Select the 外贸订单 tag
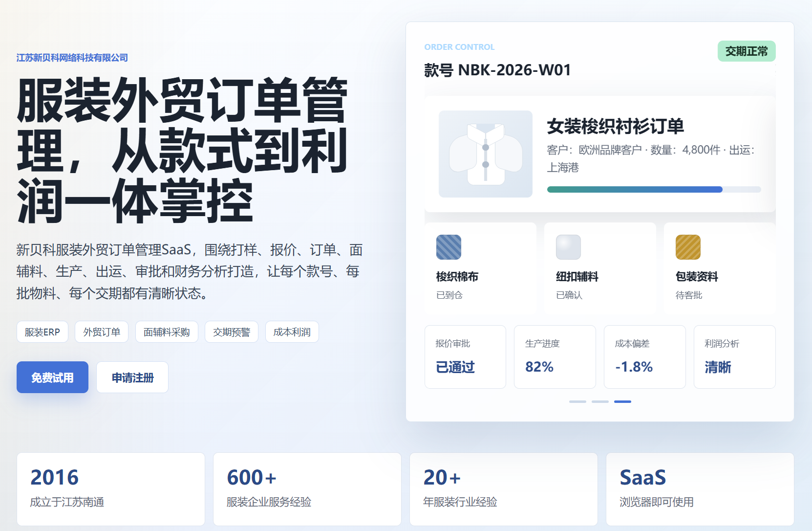 [102, 332]
